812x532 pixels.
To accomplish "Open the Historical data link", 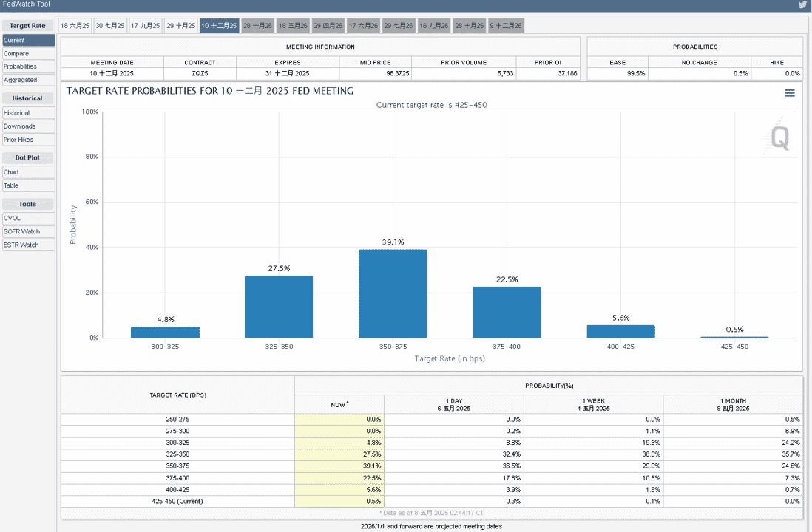I will 29,113.
